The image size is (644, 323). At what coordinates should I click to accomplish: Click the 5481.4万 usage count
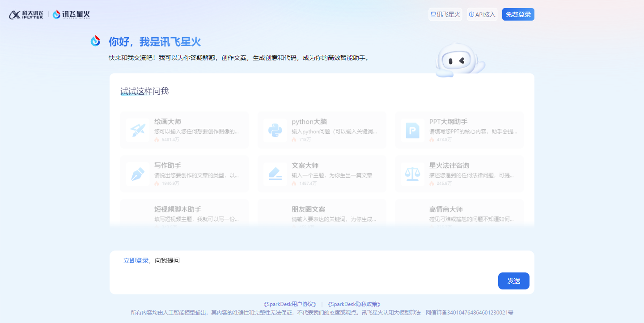170,140
